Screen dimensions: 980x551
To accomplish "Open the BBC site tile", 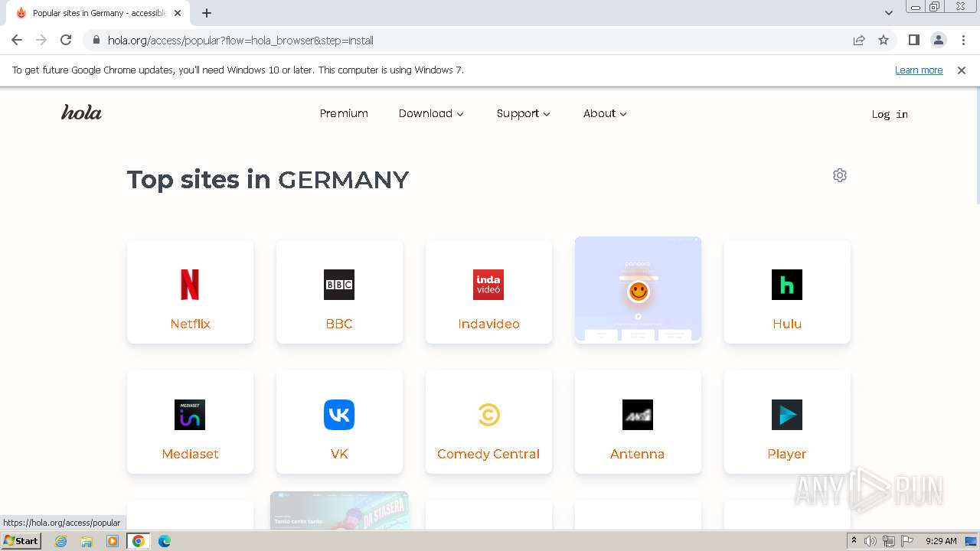I will tap(339, 292).
